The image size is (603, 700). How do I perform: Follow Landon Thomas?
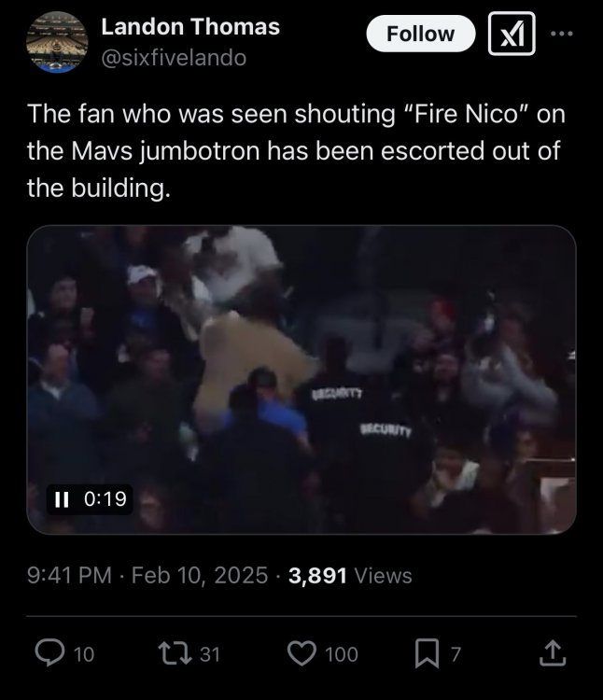click(420, 35)
